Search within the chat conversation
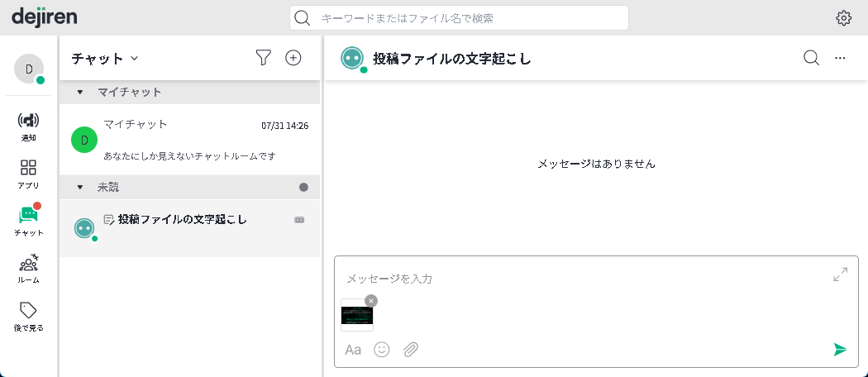Screen dimensions: 868x377 (811, 57)
